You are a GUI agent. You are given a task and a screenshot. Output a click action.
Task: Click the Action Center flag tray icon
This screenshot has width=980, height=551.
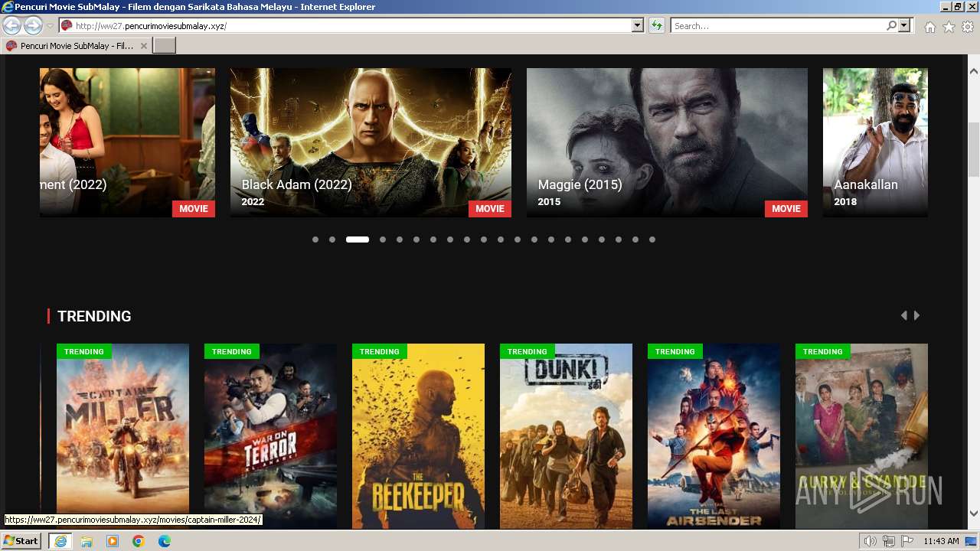[x=906, y=541]
